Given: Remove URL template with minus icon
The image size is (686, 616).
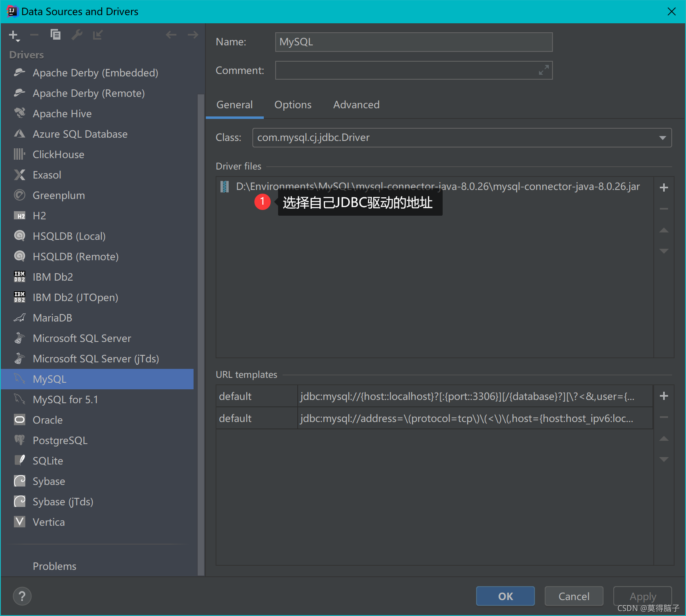Looking at the screenshot, I should coord(664,417).
